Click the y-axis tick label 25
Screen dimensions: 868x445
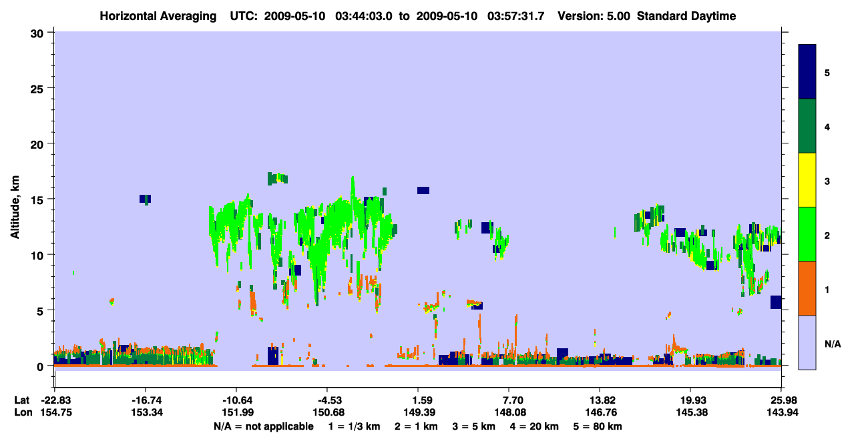pyautogui.click(x=39, y=88)
